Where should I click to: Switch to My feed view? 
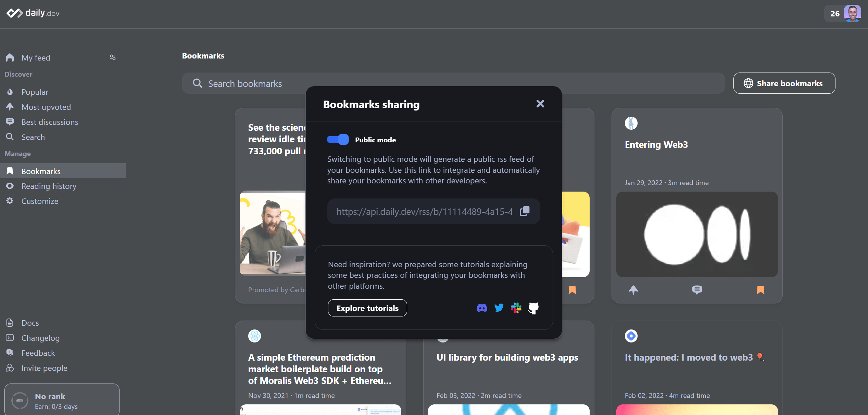(x=36, y=57)
